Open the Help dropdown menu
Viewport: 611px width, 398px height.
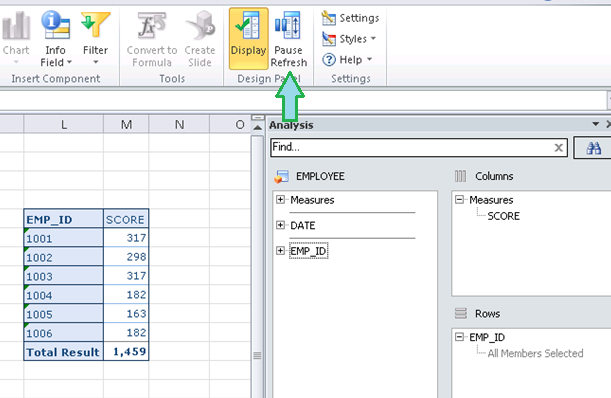point(347,60)
